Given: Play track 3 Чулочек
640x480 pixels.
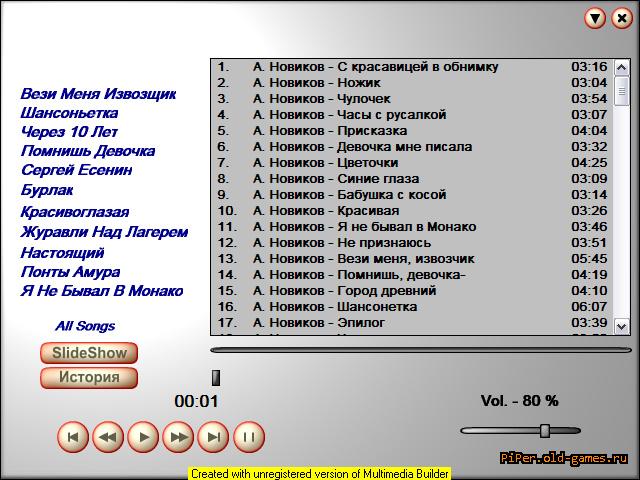Looking at the screenshot, I should click(x=412, y=99).
